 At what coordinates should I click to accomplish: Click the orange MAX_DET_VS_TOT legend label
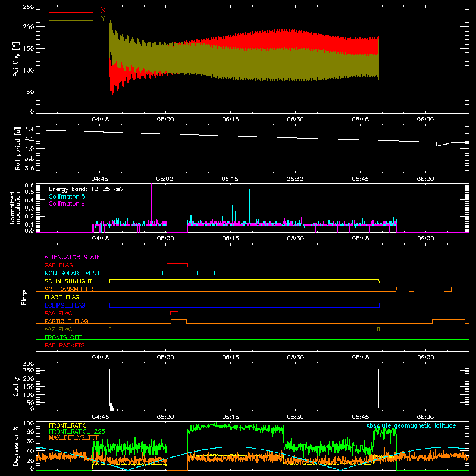[x=74, y=437]
